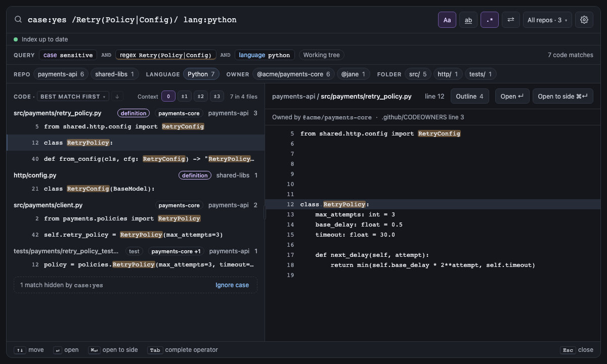Filter by http/ folder
This screenshot has width=607, height=364.
point(448,74)
